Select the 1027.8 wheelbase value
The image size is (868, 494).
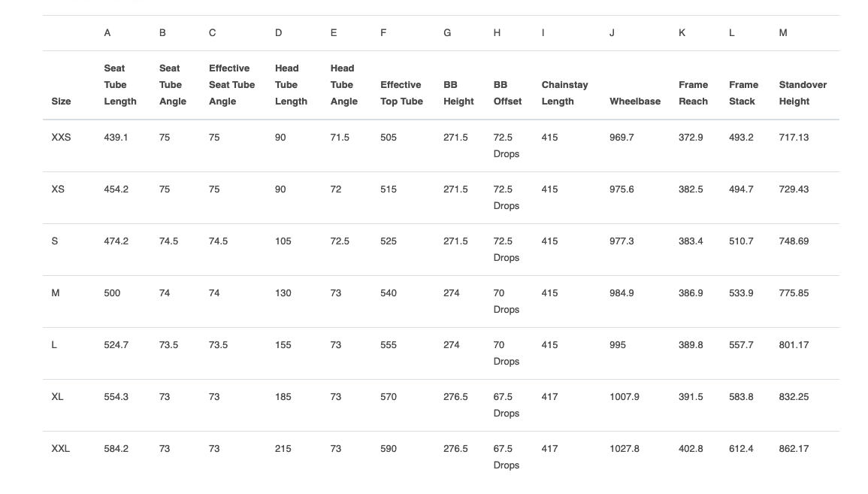click(625, 449)
